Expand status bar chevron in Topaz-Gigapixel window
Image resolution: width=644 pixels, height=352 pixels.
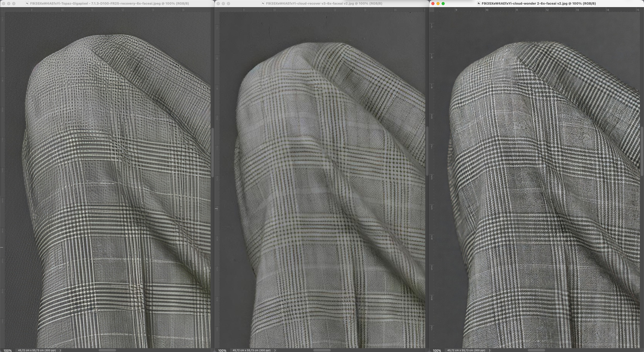coord(60,350)
